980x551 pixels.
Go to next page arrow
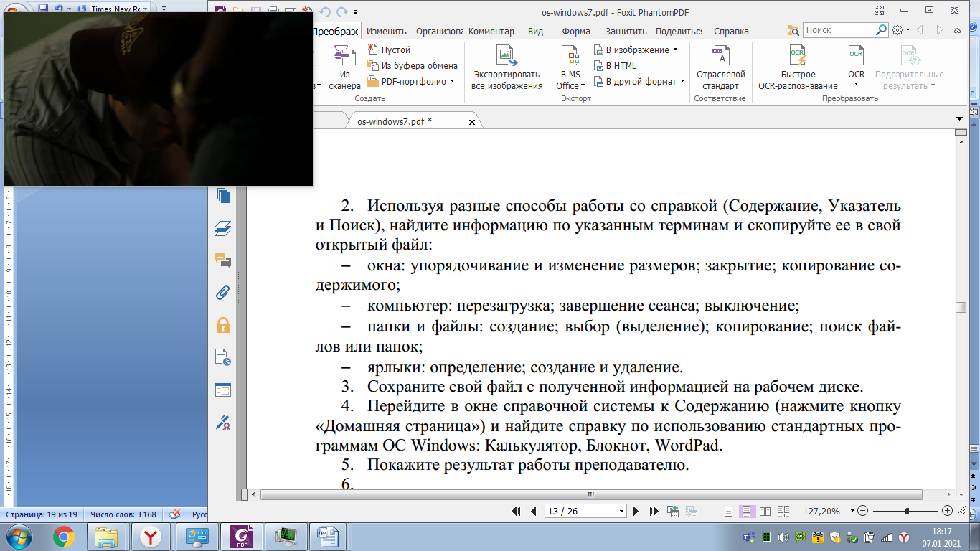[x=636, y=511]
